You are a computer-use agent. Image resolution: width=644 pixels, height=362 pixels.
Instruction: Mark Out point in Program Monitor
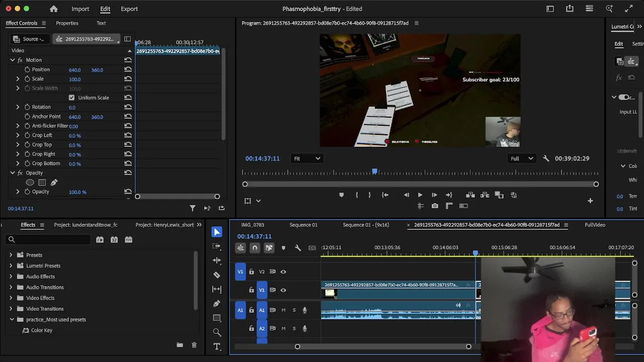(369, 195)
